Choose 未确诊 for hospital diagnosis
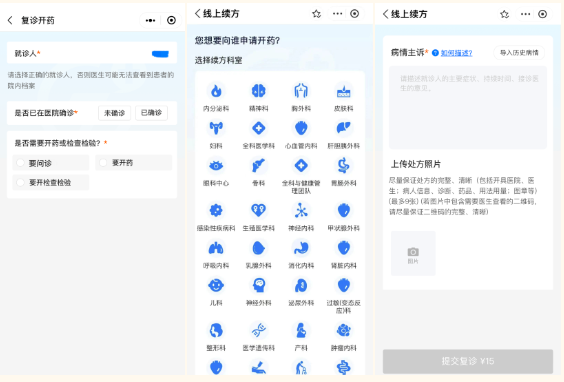This screenshot has width=564, height=382. point(114,113)
